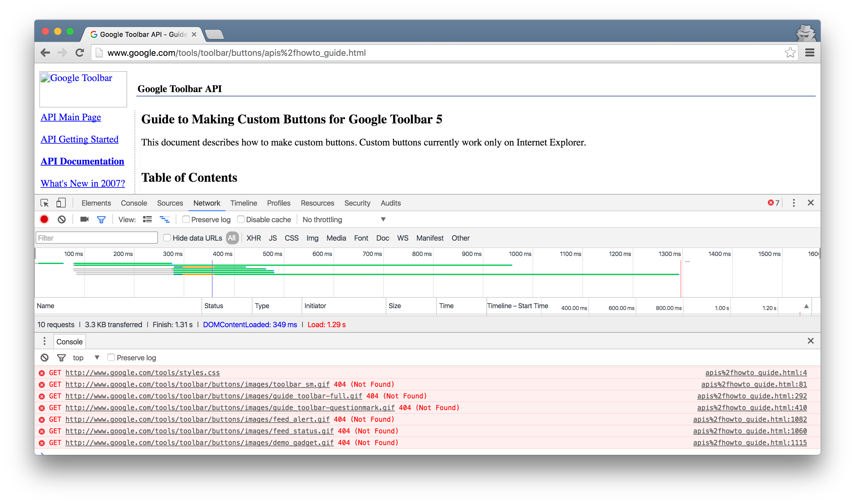Image resolution: width=855 pixels, height=504 pixels.
Task: Click page icon in address bar
Action: [99, 53]
